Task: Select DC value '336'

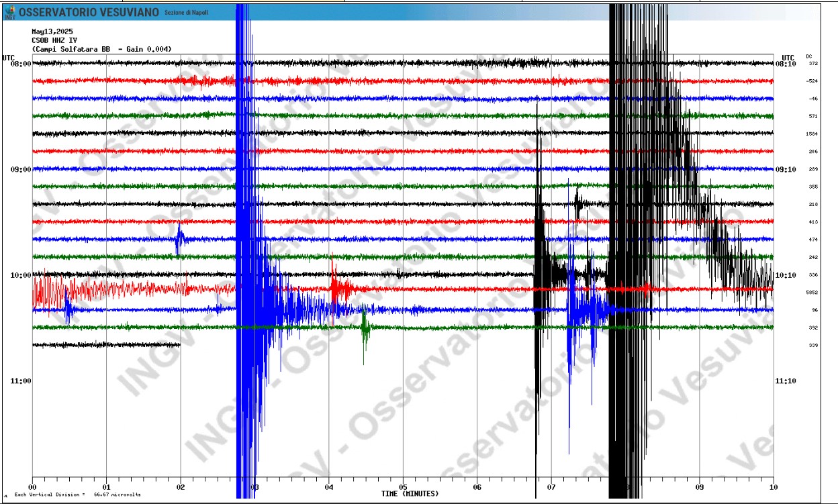Action: pos(813,274)
